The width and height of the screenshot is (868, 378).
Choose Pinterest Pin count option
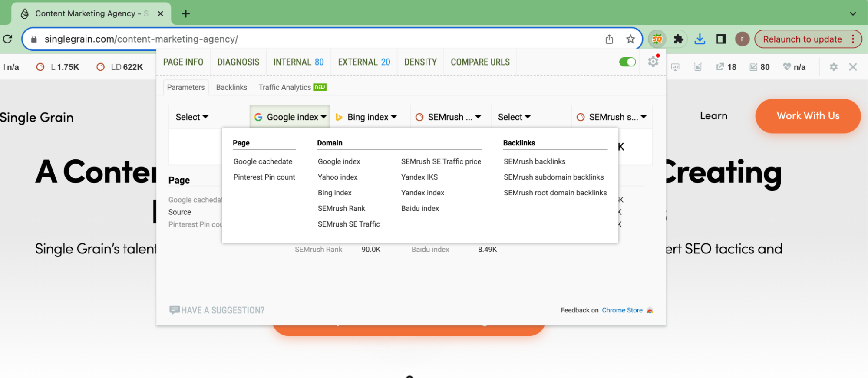264,177
